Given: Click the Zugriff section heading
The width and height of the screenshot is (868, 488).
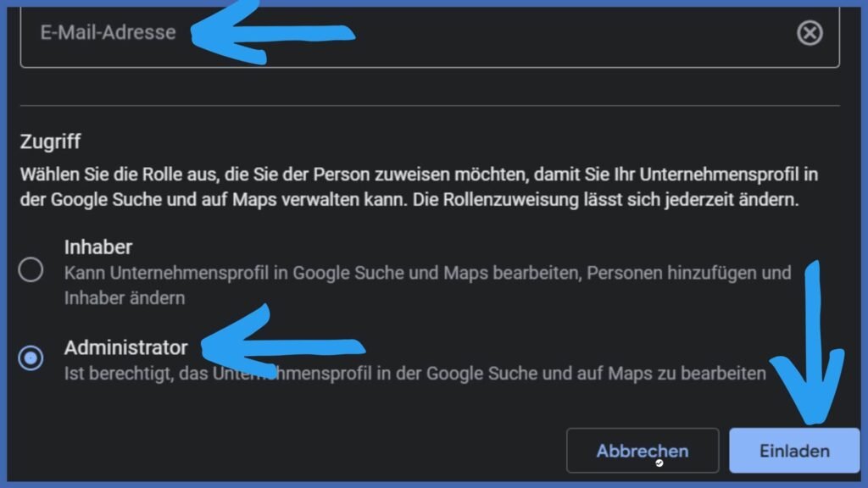Looking at the screenshot, I should [x=50, y=143].
